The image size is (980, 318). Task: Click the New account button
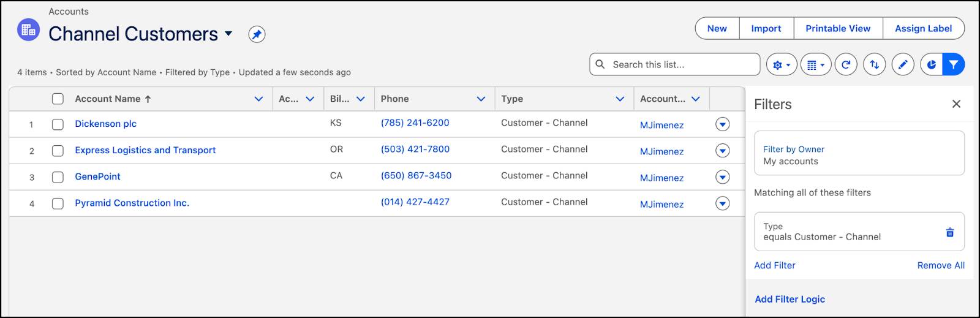pyautogui.click(x=717, y=28)
